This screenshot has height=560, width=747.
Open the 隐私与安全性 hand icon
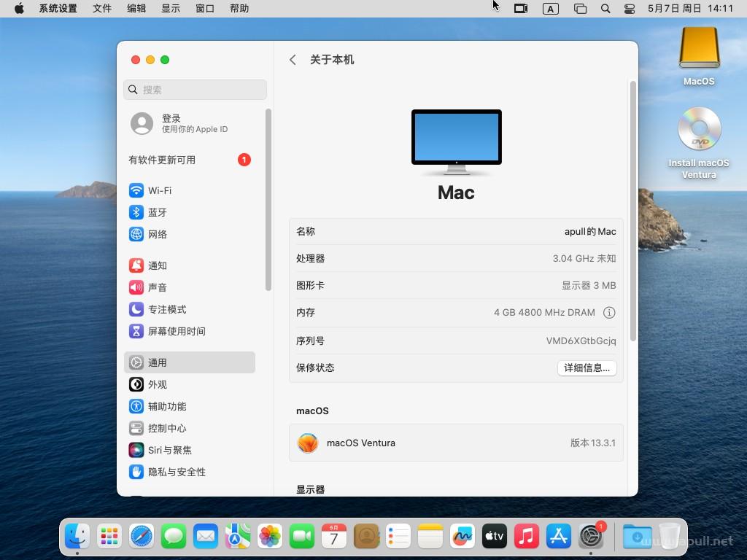(x=136, y=472)
